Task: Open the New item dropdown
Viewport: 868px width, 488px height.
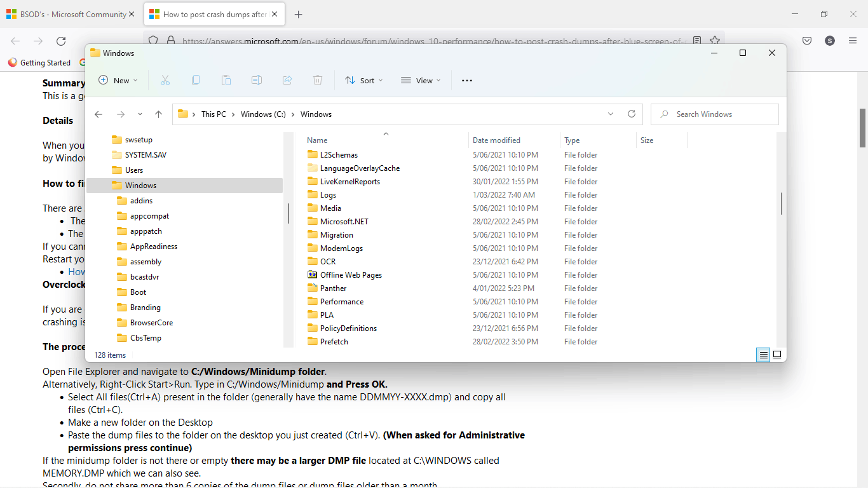Action: coord(118,81)
